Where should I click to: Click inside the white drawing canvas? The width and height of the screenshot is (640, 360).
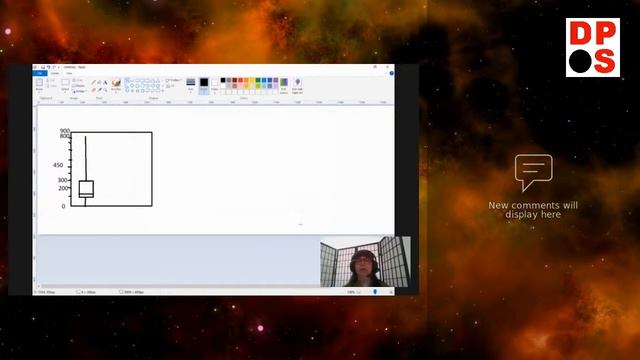pos(216,170)
